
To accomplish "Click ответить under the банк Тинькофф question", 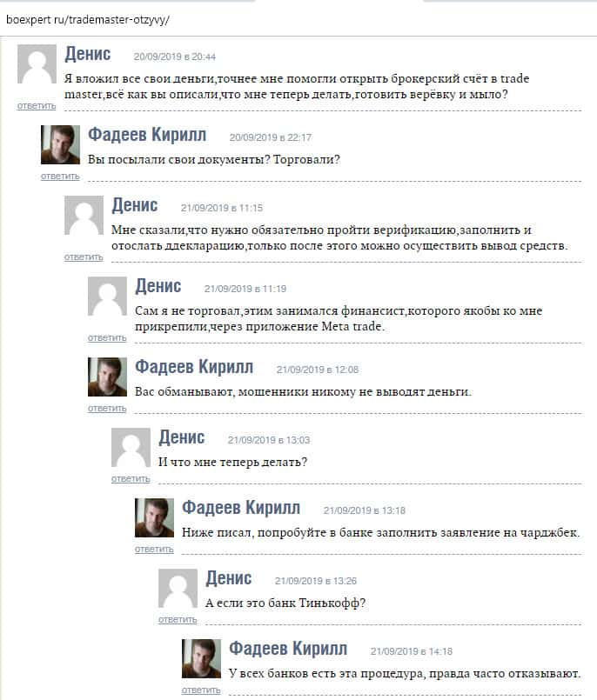I will [x=178, y=620].
